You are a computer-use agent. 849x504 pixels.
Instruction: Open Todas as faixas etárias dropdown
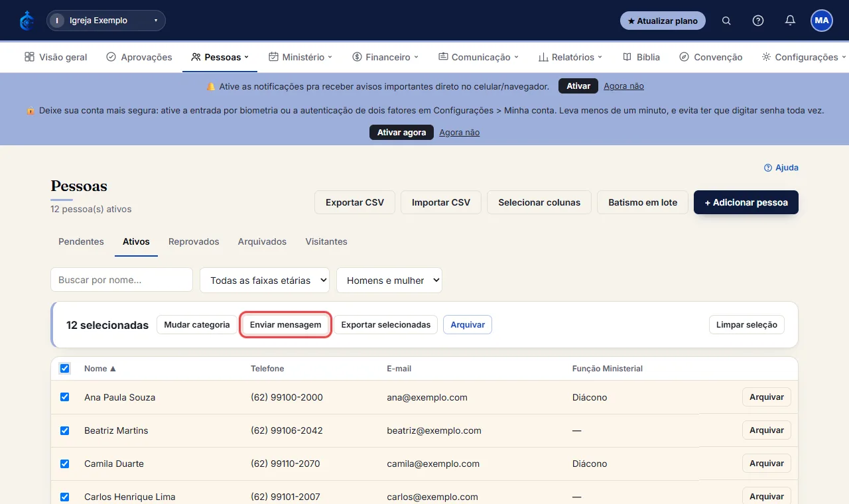pos(265,280)
